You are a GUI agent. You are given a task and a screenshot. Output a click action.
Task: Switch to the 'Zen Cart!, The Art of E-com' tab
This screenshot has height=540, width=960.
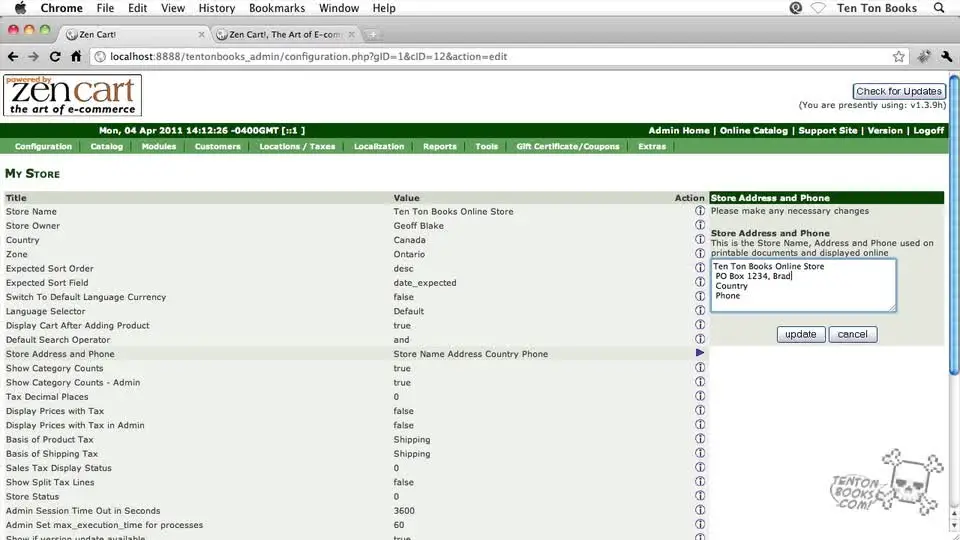pyautogui.click(x=285, y=34)
